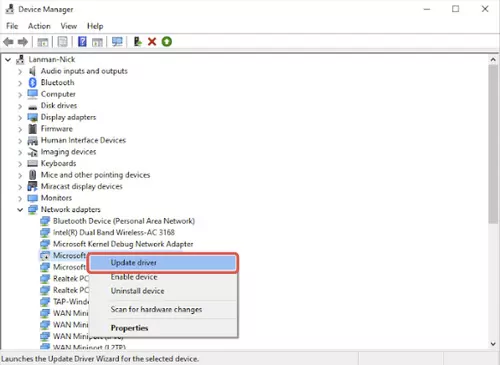The width and height of the screenshot is (500, 365).
Task: Expand Audio inputs and outputs
Action: [20, 71]
